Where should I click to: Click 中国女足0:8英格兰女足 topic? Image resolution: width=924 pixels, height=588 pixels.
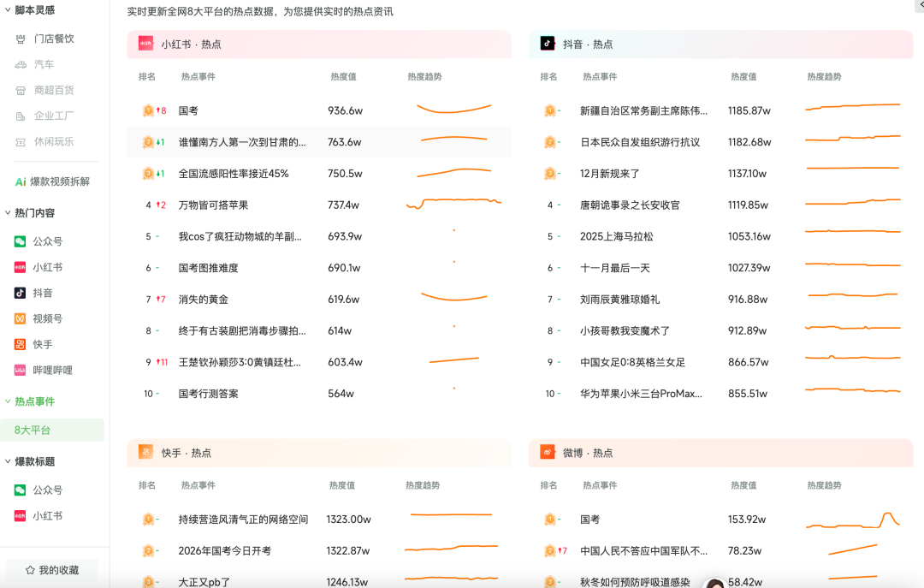632,362
